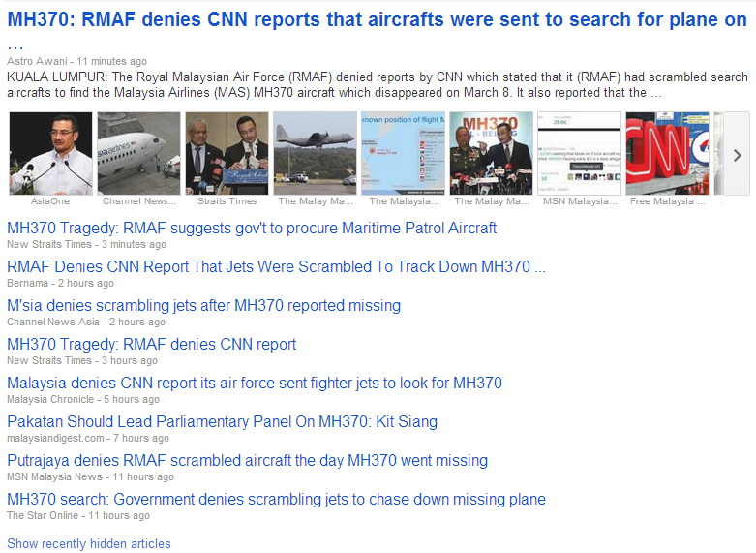Open MSN Malaysia screenshot thumbnail
The height and width of the screenshot is (553, 756).
pyautogui.click(x=580, y=153)
